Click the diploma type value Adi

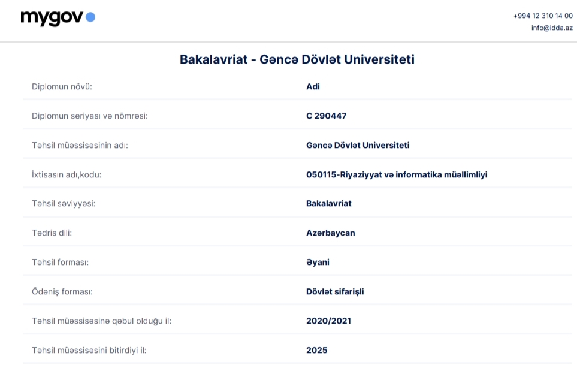(313, 86)
